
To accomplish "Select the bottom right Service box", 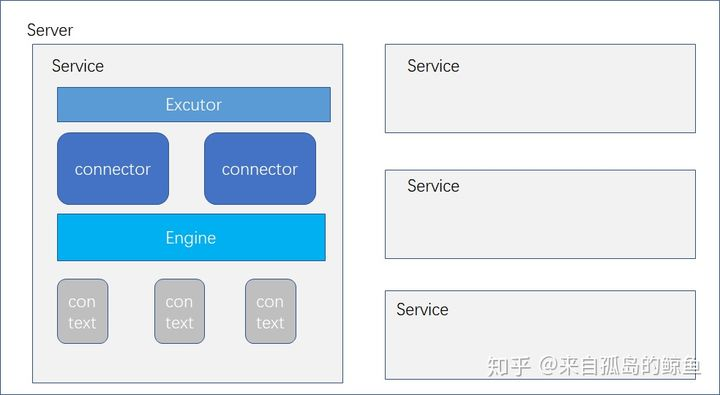I will [540, 335].
